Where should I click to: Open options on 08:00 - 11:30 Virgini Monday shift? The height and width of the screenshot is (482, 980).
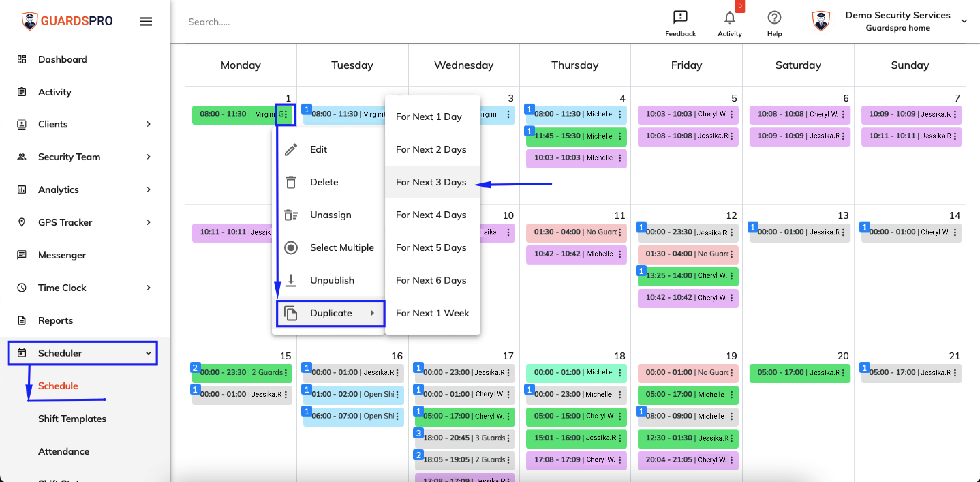286,115
